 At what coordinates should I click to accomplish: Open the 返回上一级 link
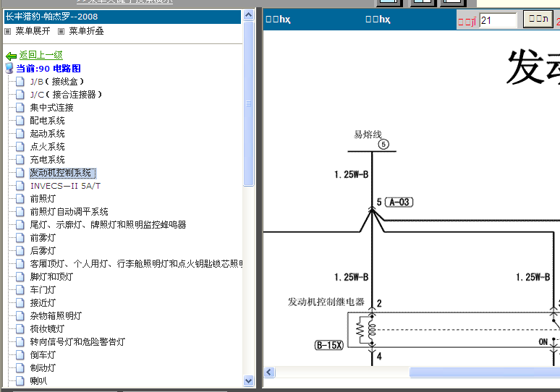[41, 55]
